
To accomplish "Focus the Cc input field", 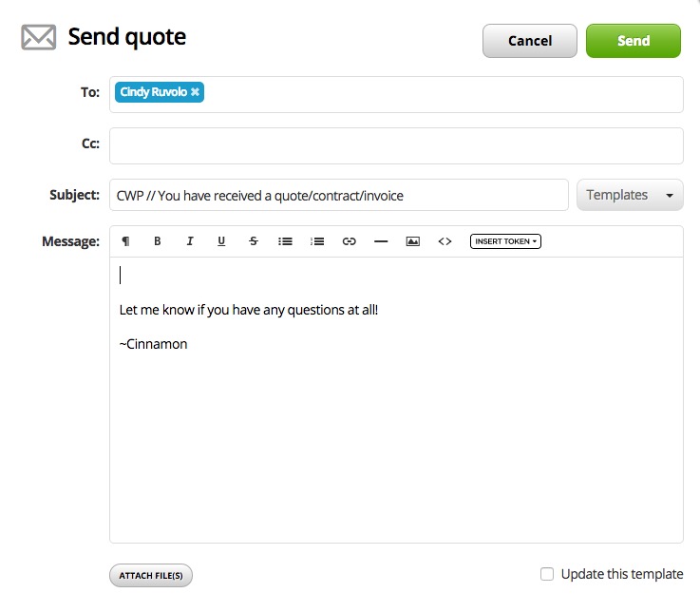I will point(396,145).
